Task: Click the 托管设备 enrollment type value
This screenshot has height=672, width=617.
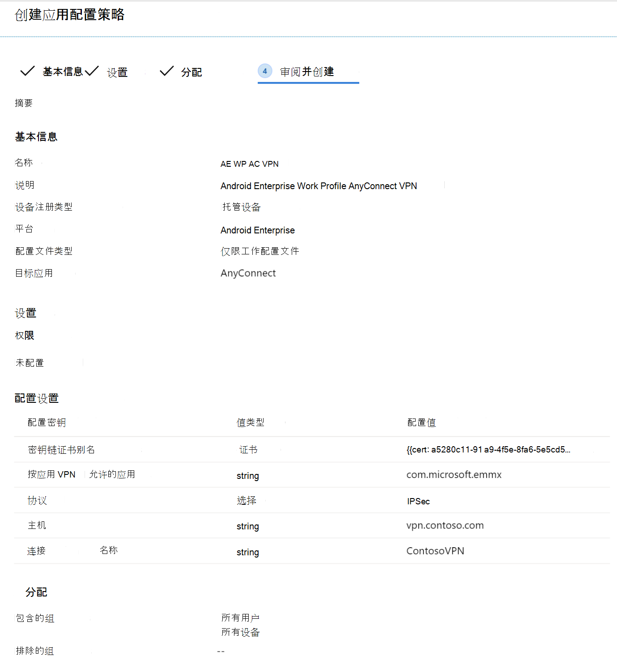Action: [242, 207]
